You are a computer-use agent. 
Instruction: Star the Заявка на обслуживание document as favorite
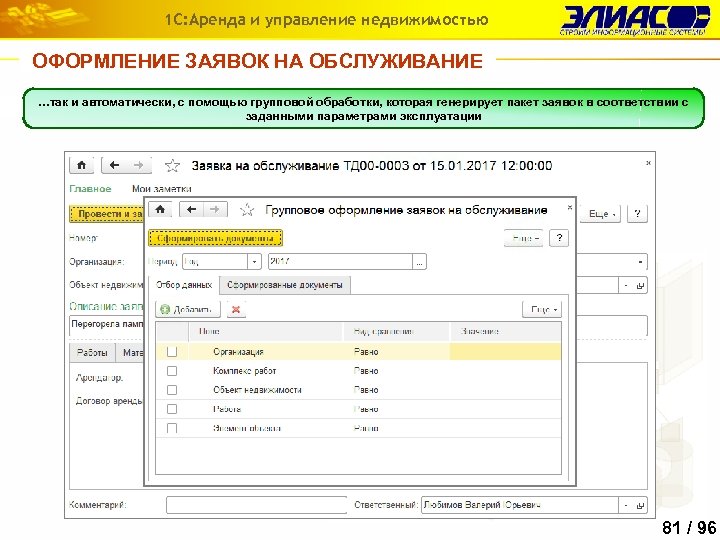coord(172,165)
